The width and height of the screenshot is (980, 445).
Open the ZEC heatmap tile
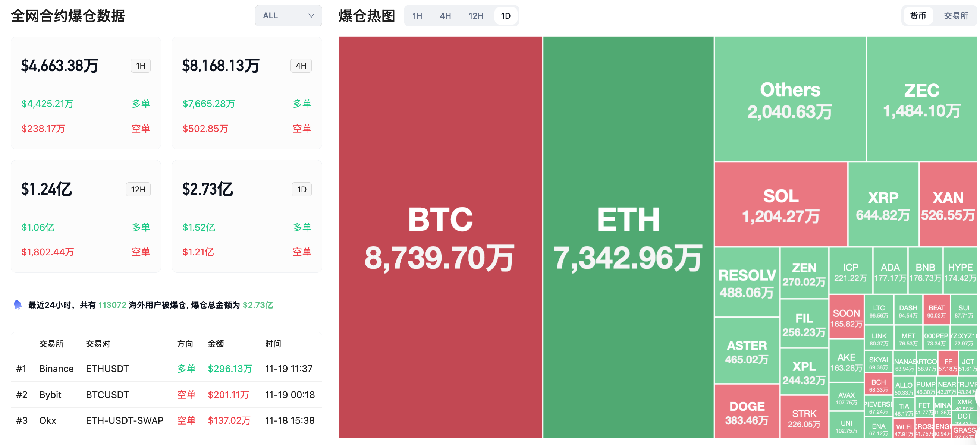(x=921, y=99)
